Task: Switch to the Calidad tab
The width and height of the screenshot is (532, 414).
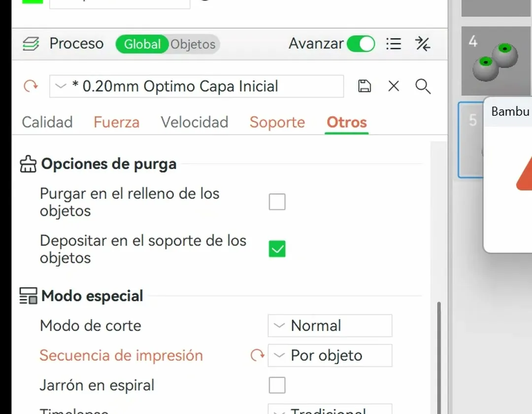Action: point(47,122)
